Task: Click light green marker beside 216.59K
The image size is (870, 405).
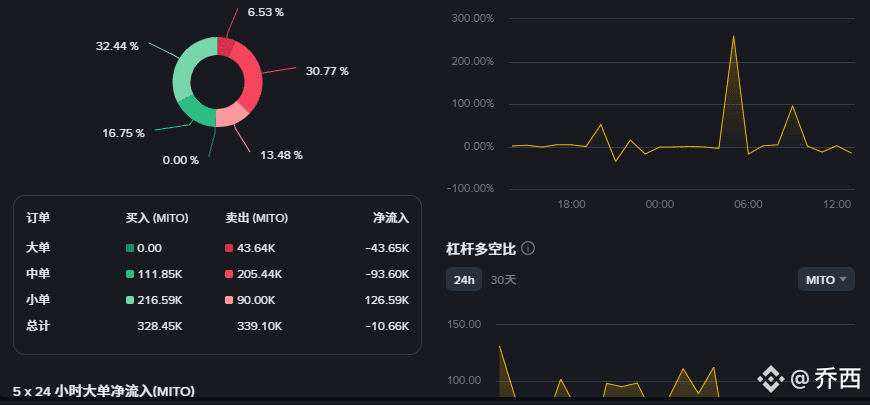Action: [x=130, y=300]
